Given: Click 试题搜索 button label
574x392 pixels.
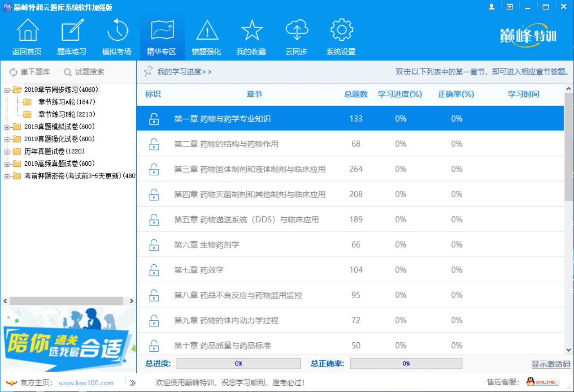Looking at the screenshot, I should point(90,72).
